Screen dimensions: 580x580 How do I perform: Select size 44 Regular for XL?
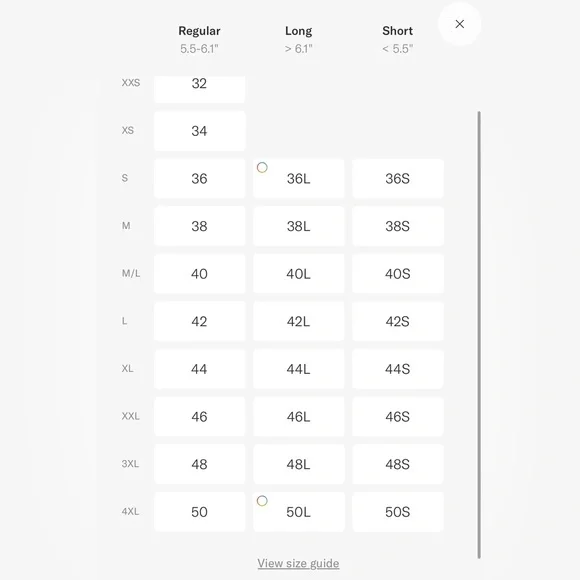199,369
